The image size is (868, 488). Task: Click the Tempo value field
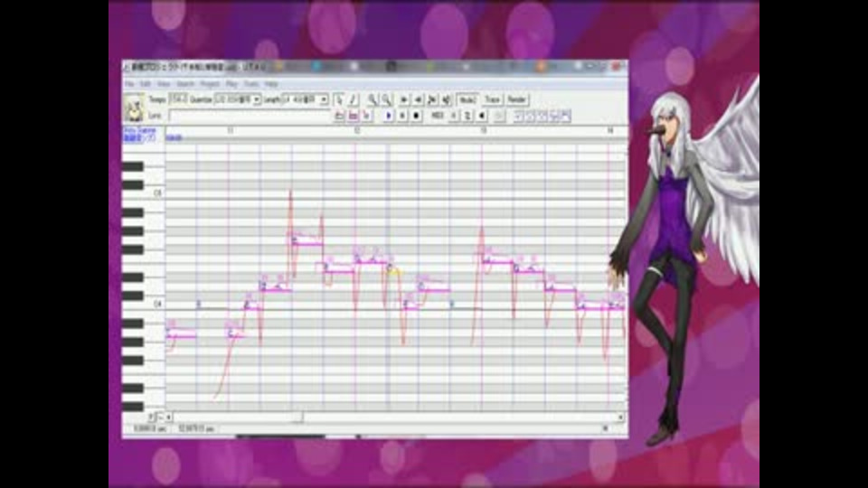point(178,99)
